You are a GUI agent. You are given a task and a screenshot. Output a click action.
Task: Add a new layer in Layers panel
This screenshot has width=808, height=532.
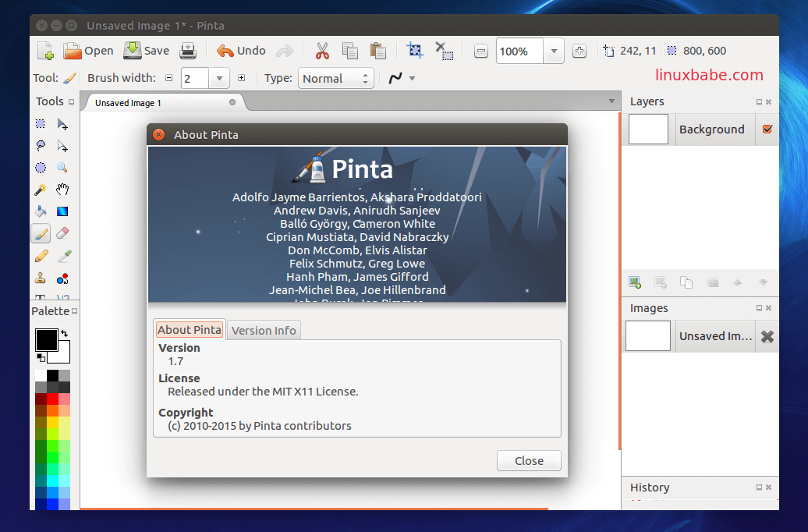pyautogui.click(x=635, y=282)
